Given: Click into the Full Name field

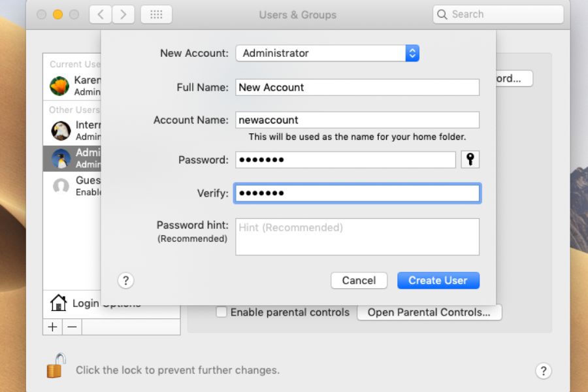Looking at the screenshot, I should pos(357,88).
